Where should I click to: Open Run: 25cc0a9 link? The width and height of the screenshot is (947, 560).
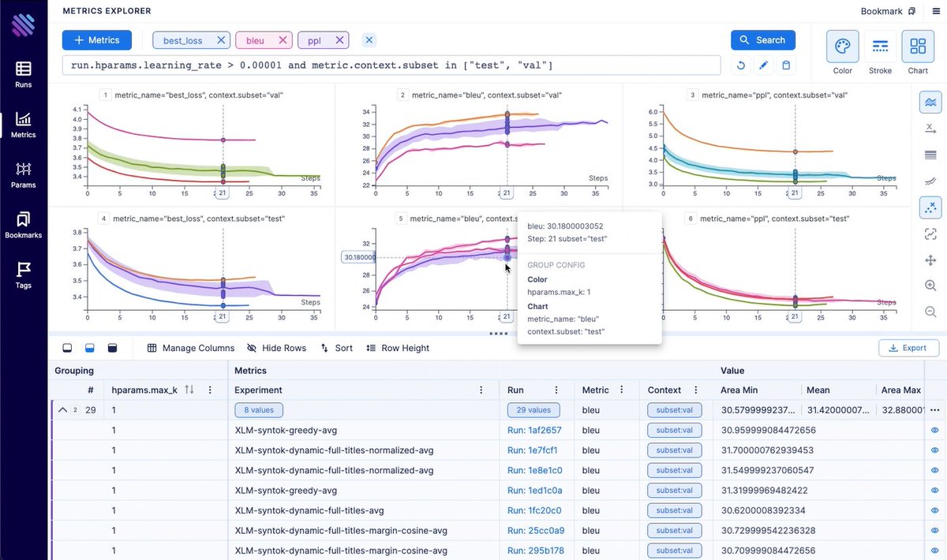pos(536,531)
